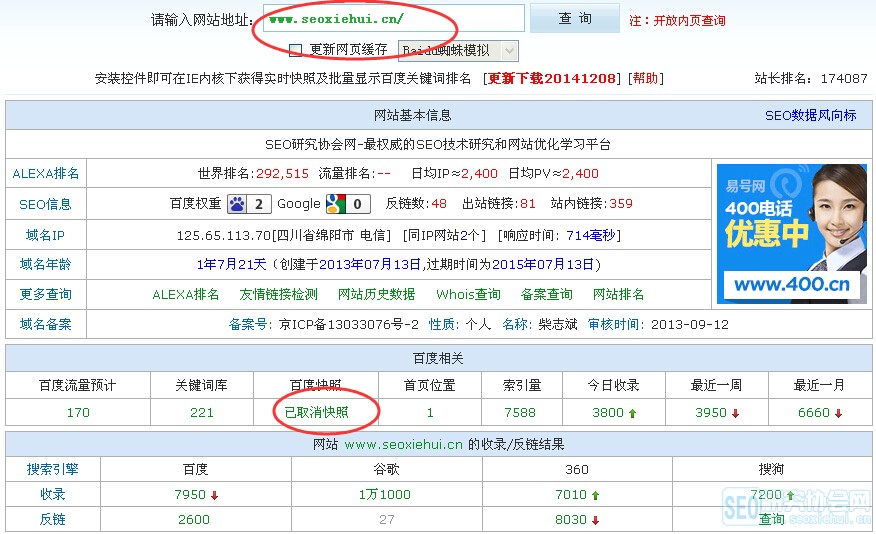Click the response time 714毫秒
This screenshot has height=534, width=876.
(591, 235)
